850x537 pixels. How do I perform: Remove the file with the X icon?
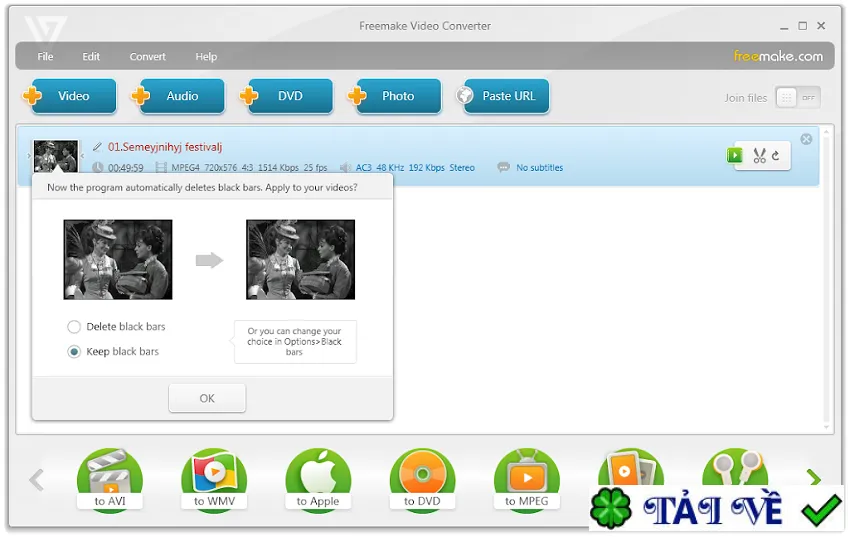point(806,139)
